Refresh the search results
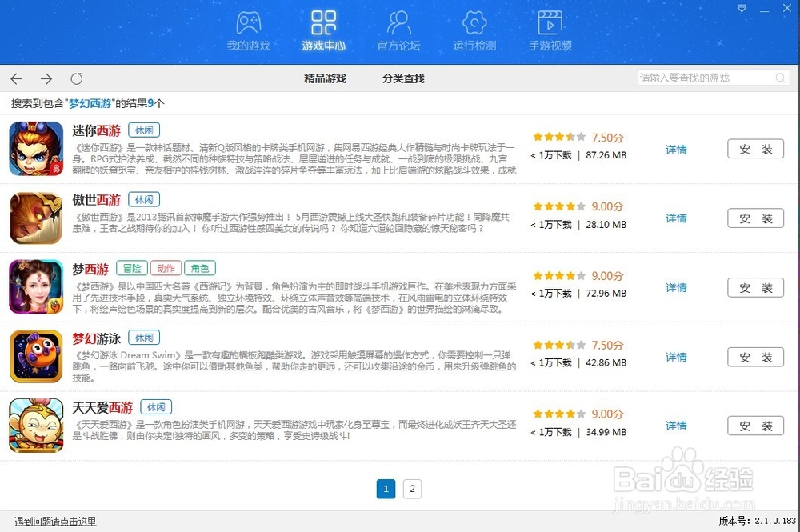The width and height of the screenshot is (800, 532). (76, 79)
